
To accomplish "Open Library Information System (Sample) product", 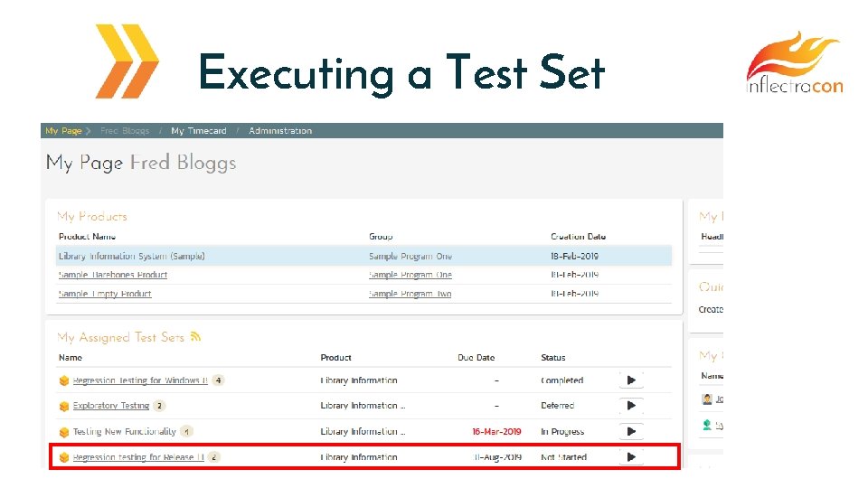I will (x=132, y=256).
